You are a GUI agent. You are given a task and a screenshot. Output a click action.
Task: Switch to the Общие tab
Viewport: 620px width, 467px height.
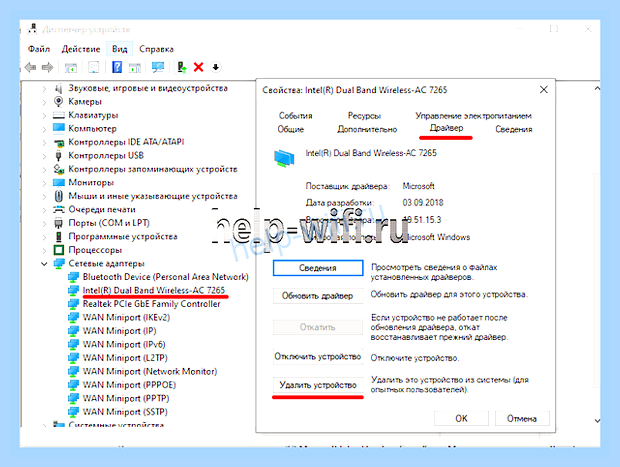(x=291, y=129)
